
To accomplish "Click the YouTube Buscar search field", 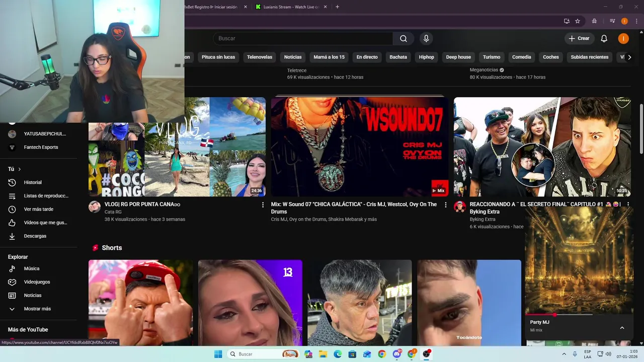I will [303, 39].
